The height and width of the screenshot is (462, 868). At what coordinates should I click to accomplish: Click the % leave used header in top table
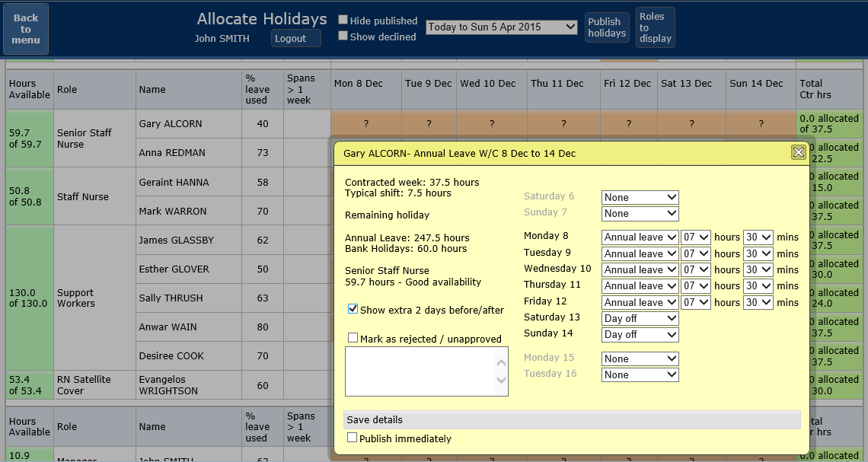263,89
